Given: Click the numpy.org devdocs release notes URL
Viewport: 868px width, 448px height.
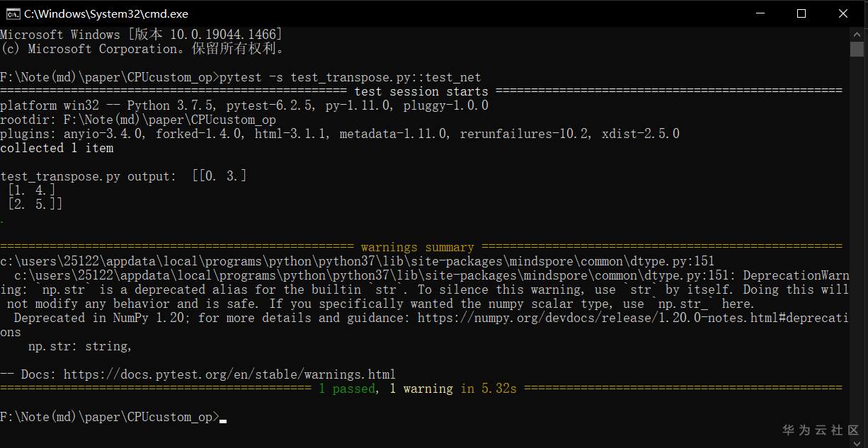Looking at the screenshot, I should (630, 318).
